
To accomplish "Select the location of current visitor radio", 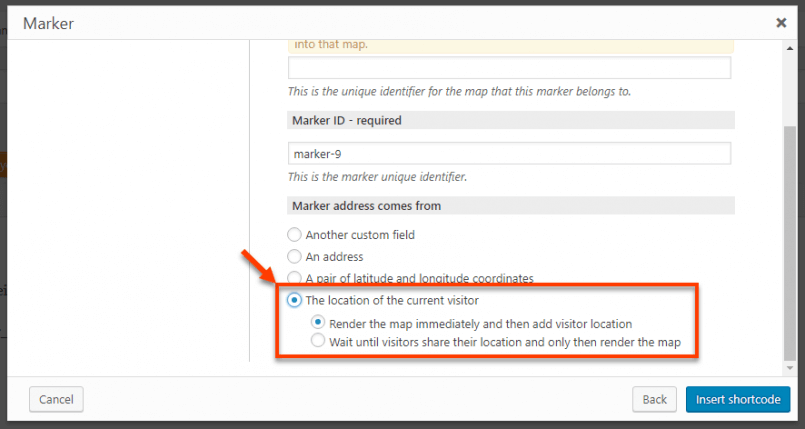I will pyautogui.click(x=294, y=300).
